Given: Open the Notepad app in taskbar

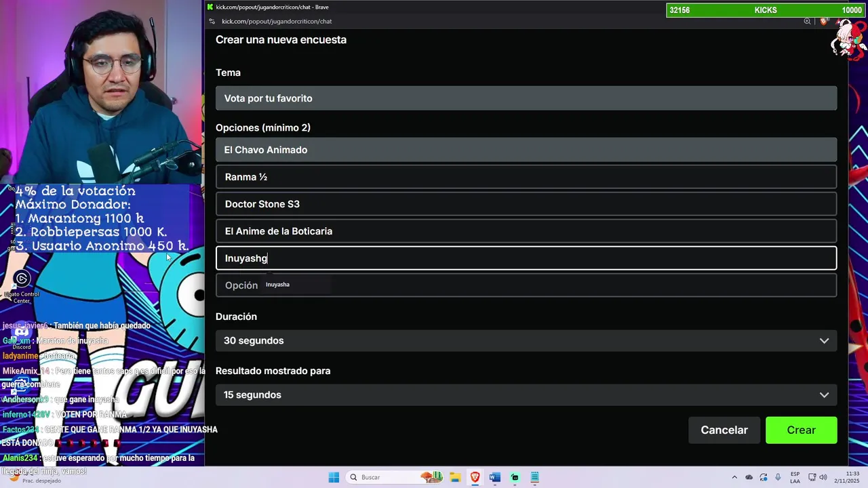Looking at the screenshot, I should [x=534, y=477].
